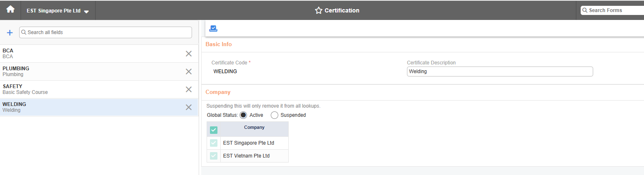Toggle the EST Vietnam Pte Ltd checkbox
The image size is (644, 175).
tap(214, 156)
